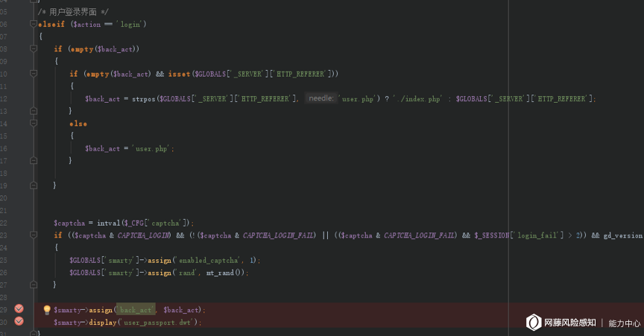644x336 pixels.
Task: Click the elseif keyword
Action: click(51, 25)
